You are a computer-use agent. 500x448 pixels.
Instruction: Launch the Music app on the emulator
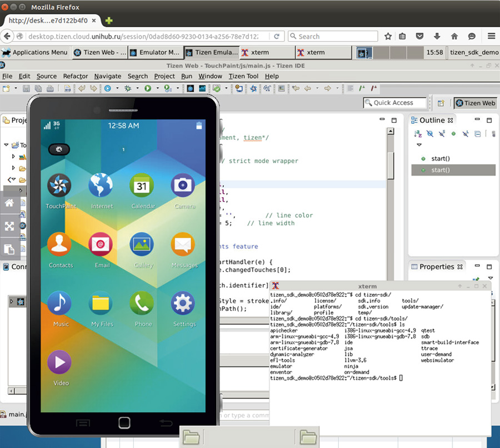coord(59,303)
